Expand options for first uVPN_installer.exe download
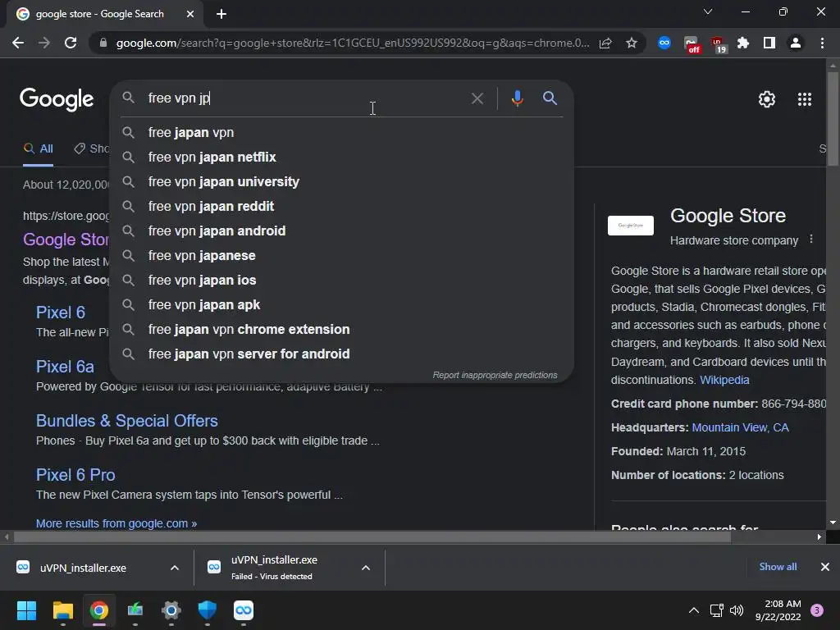 click(175, 568)
